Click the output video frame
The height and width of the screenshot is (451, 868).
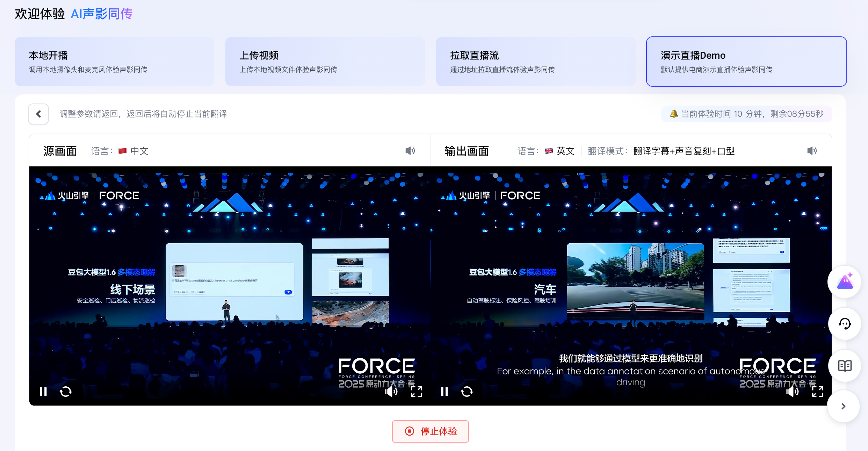[631, 286]
